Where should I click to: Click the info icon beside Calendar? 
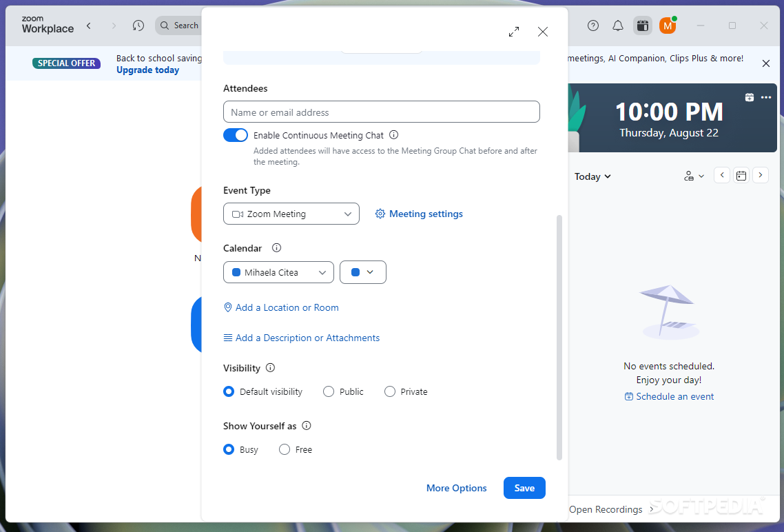276,247
